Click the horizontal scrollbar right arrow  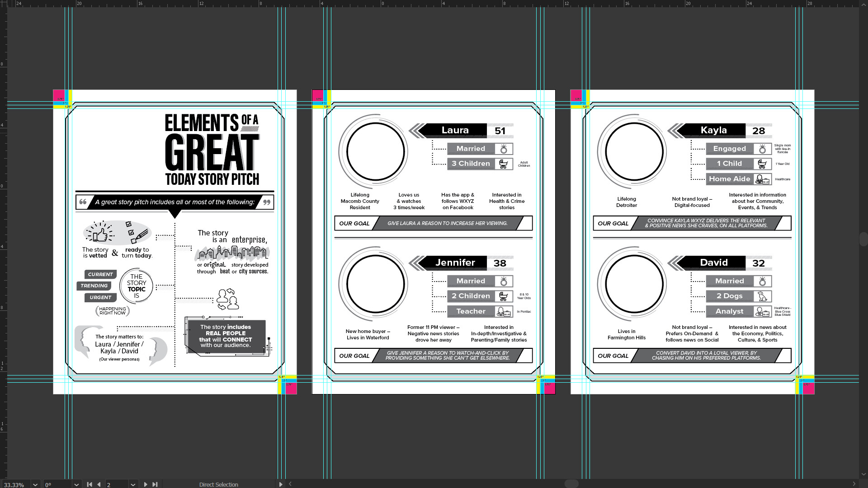point(854,484)
